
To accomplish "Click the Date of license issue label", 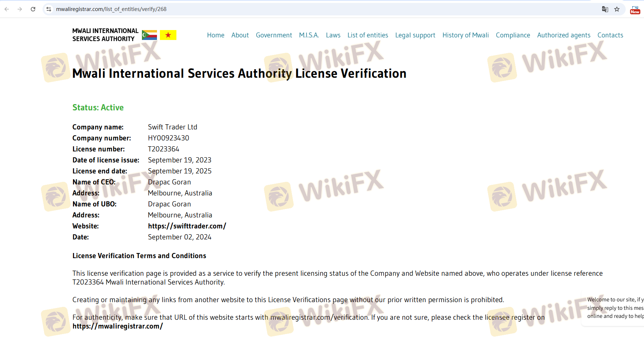I will point(106,160).
